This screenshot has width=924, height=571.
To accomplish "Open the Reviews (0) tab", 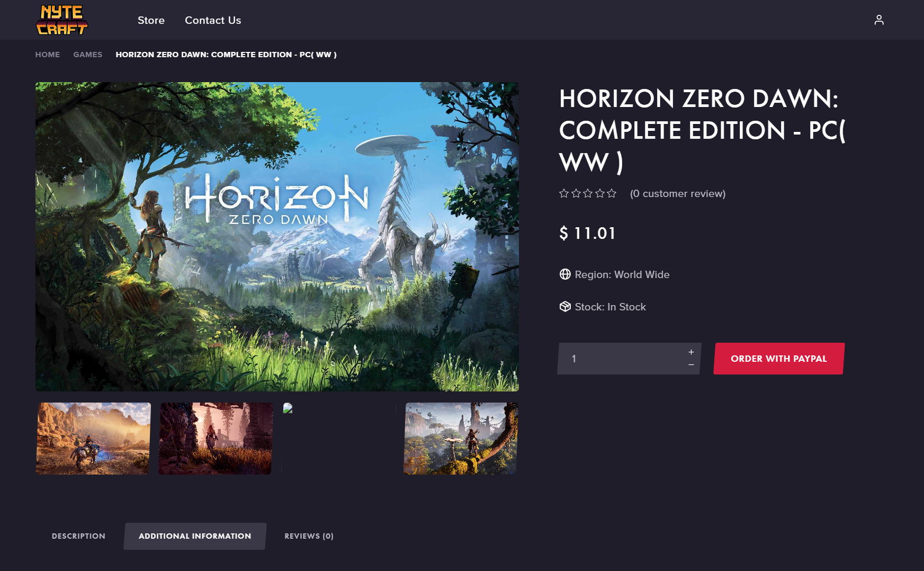I will click(309, 536).
